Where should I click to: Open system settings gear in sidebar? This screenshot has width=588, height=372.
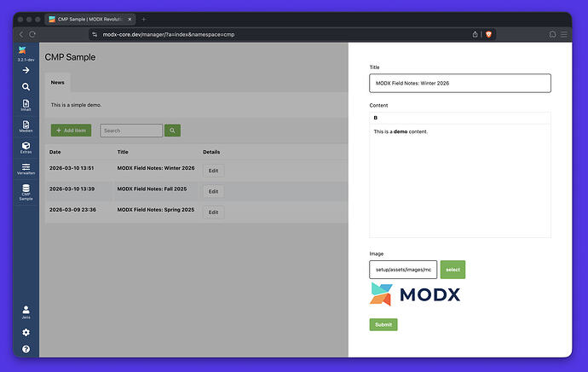(26, 332)
